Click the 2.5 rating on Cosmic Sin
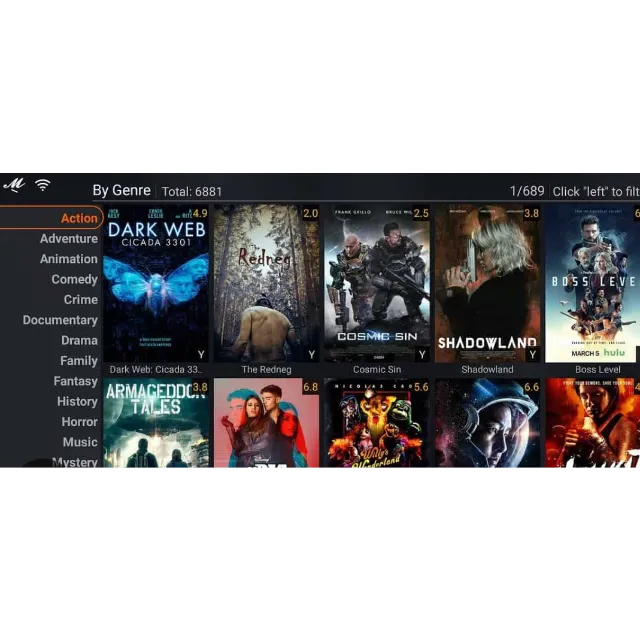 [x=421, y=213]
